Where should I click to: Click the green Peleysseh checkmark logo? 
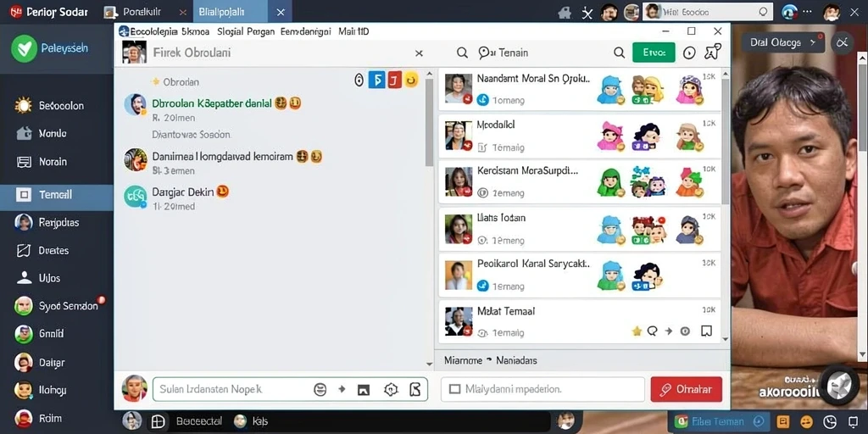[24, 48]
